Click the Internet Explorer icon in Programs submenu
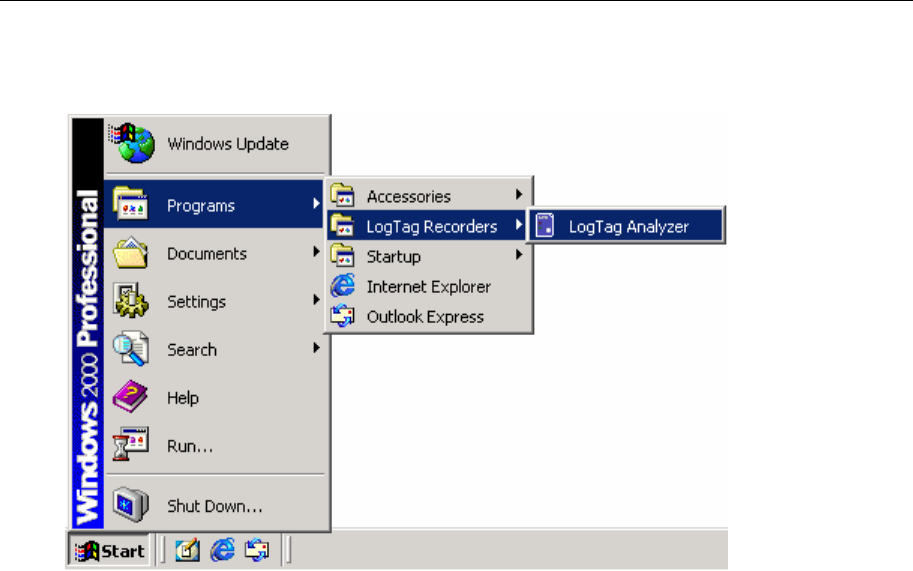Viewport: 913px width, 571px height. [x=343, y=286]
